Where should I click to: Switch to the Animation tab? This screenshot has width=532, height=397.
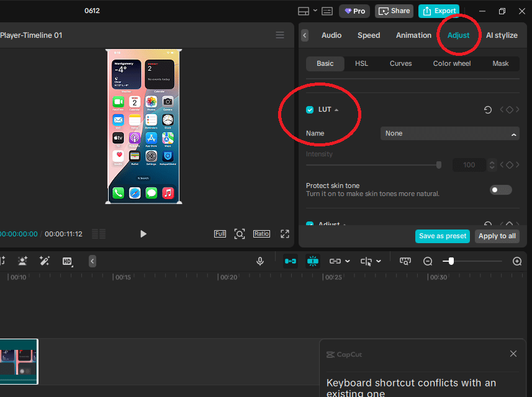point(413,35)
